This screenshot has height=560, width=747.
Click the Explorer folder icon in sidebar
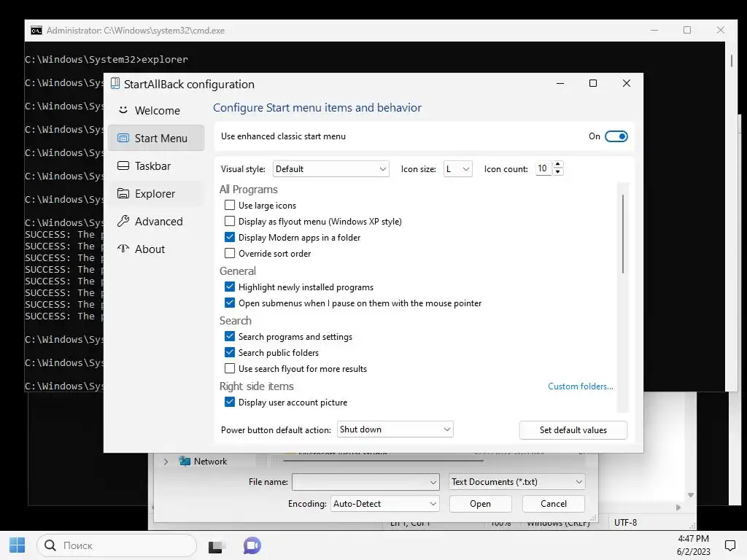click(123, 193)
